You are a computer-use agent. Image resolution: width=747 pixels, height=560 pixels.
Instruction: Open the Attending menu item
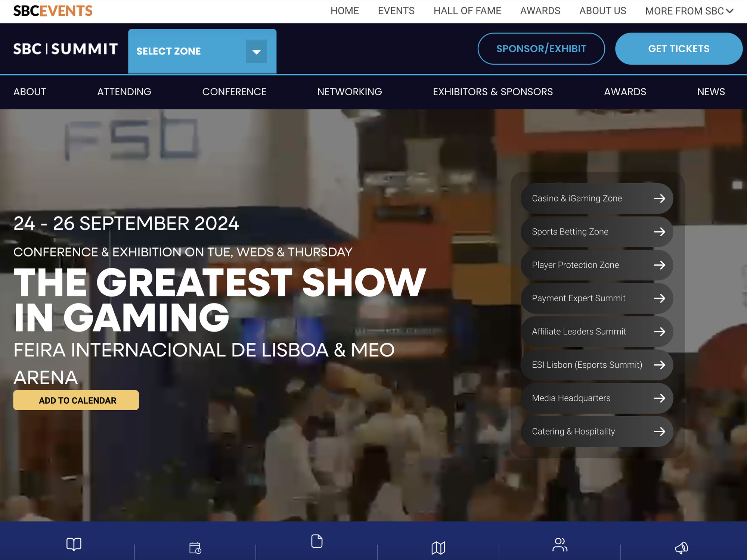tap(124, 92)
